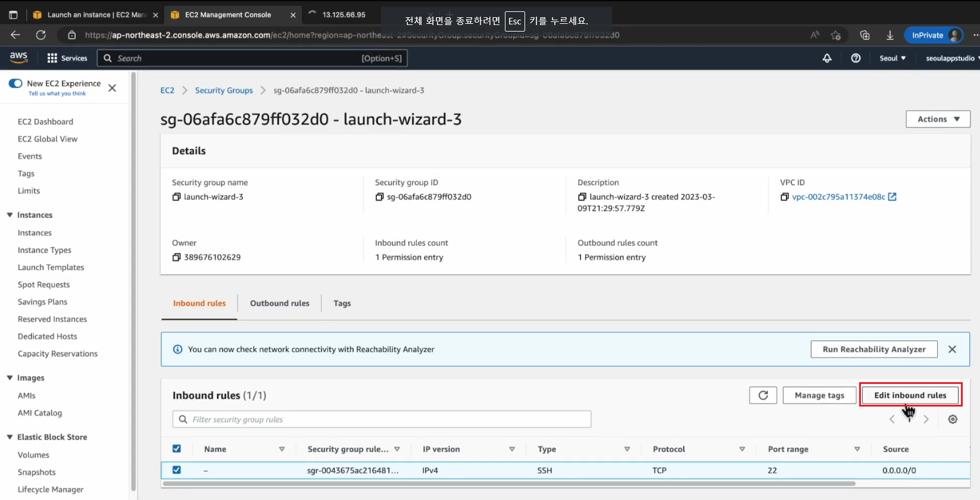Open browser collections icon
The image size is (980, 500).
864,35
